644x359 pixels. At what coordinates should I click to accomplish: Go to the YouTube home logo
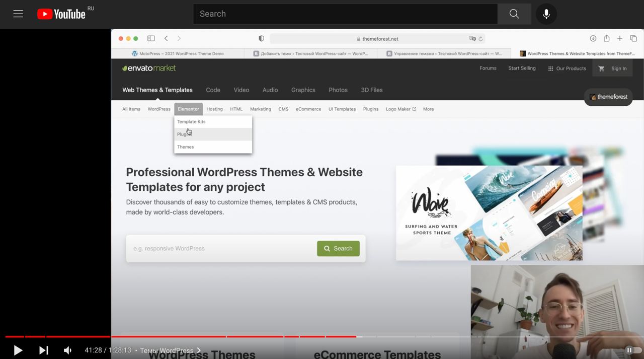pyautogui.click(x=61, y=14)
